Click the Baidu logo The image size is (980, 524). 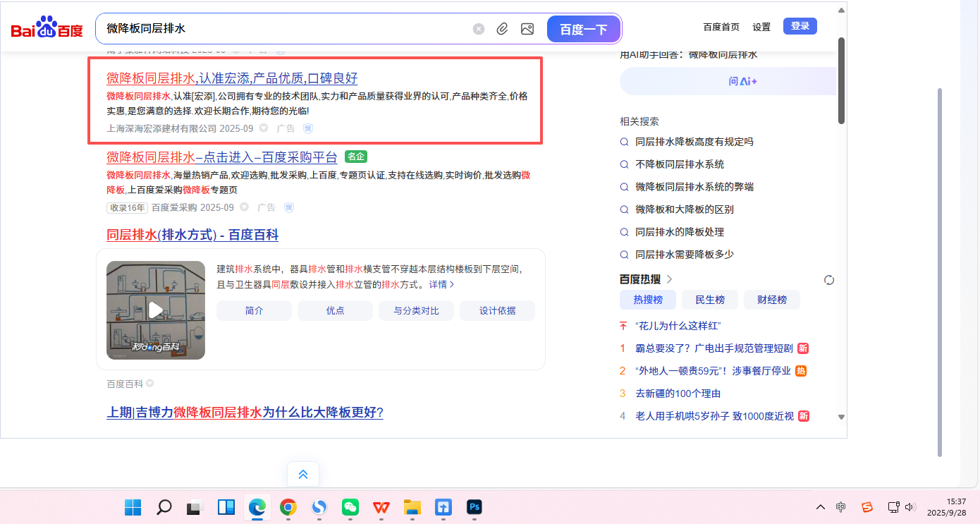[47, 29]
